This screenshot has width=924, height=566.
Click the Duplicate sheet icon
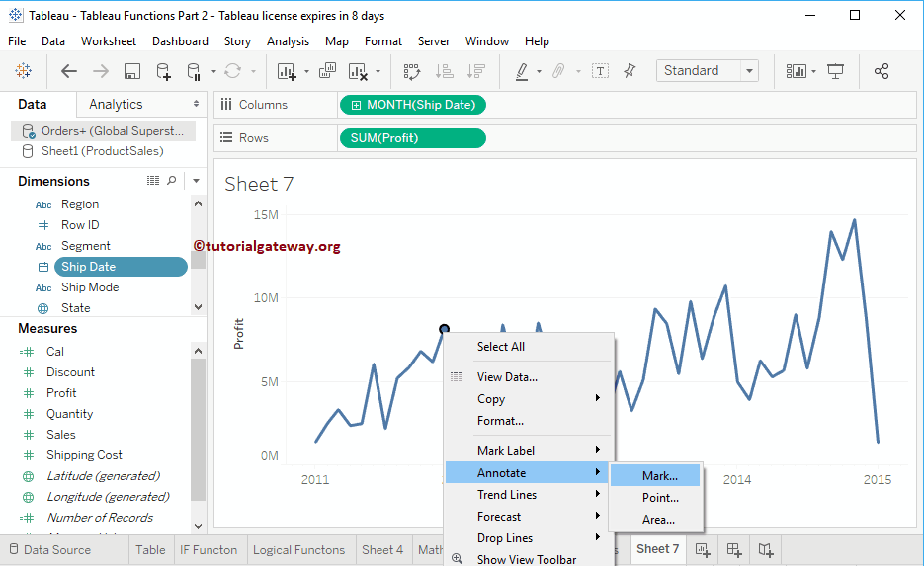pyautogui.click(x=327, y=71)
